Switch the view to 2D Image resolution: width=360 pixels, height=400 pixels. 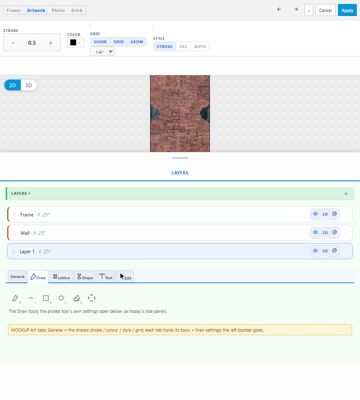(12, 85)
